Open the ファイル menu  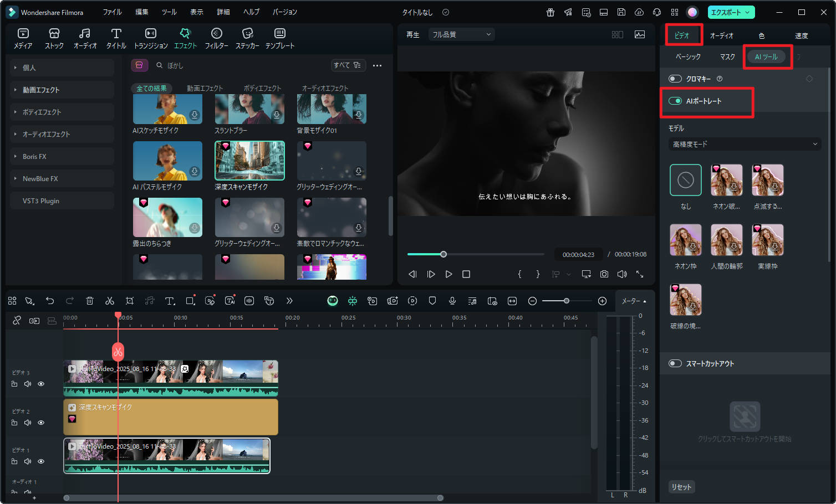tap(112, 12)
